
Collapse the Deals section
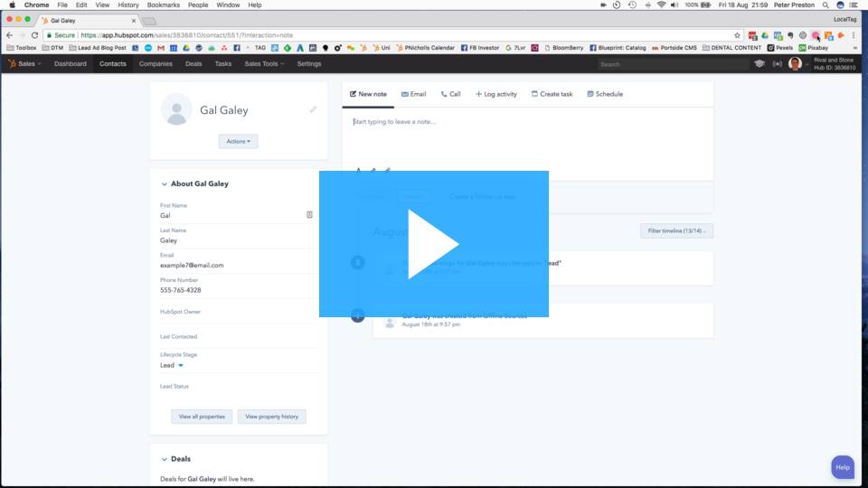[x=164, y=459]
